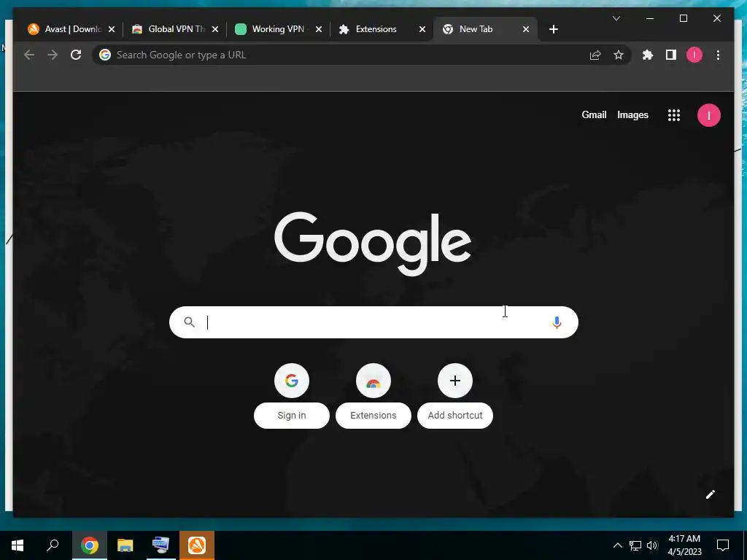Open the network icon in tray
747x560 pixels.
(x=635, y=545)
